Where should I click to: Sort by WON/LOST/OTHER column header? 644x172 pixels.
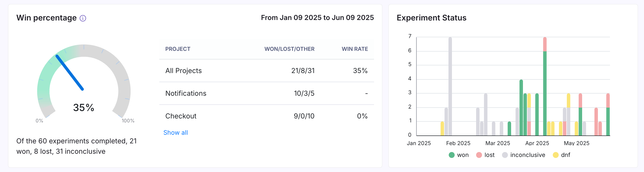(289, 49)
